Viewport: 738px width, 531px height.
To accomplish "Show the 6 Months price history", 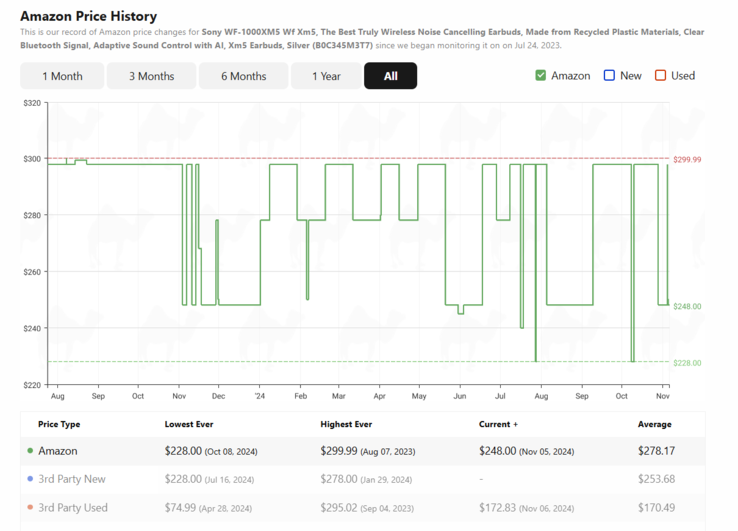I will click(243, 76).
